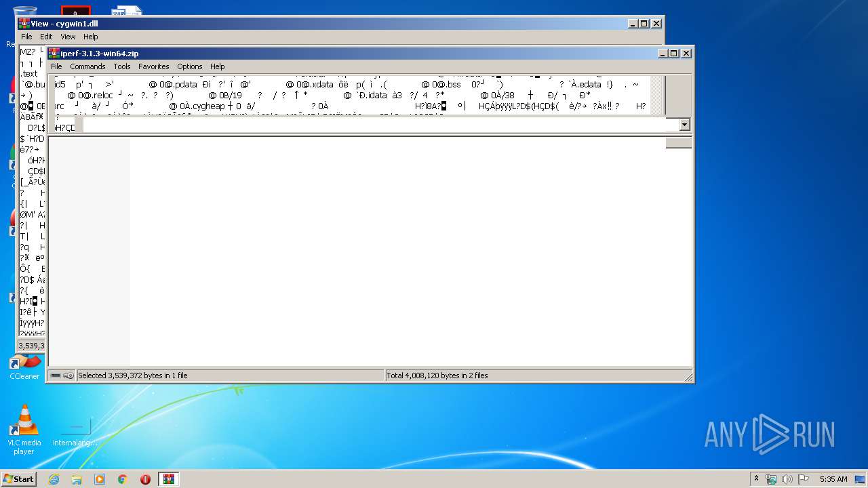Image resolution: width=868 pixels, height=488 pixels.
Task: Click ".edata" text in viewer content
Action: [x=589, y=85]
